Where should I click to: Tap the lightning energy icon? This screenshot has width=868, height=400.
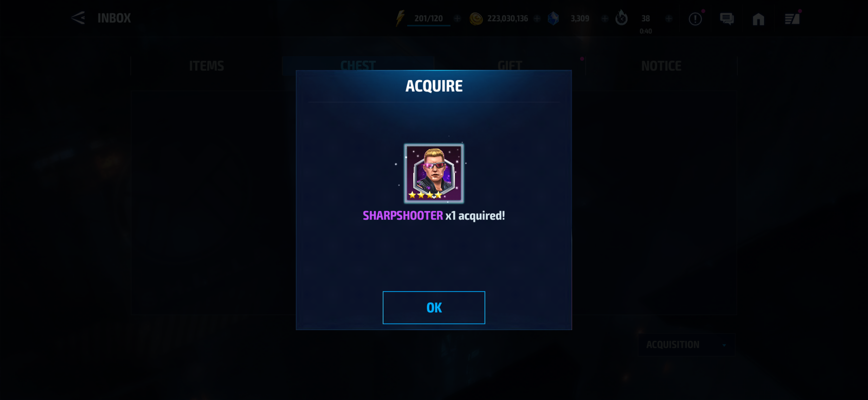click(x=400, y=18)
